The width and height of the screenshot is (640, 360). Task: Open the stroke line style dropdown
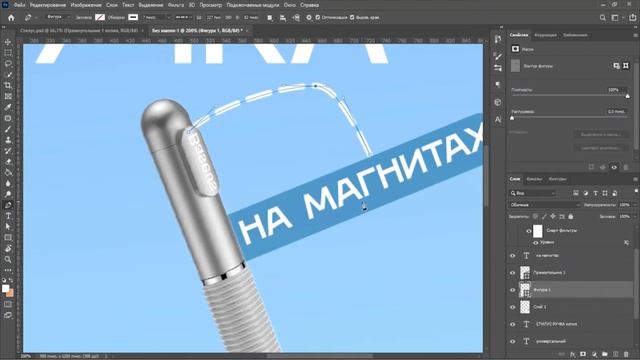tap(184, 18)
